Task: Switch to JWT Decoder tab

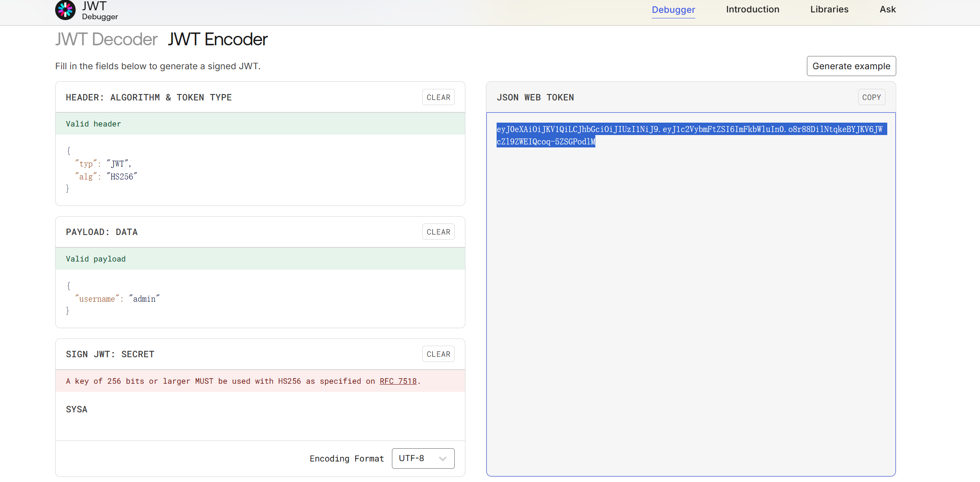Action: (106, 39)
